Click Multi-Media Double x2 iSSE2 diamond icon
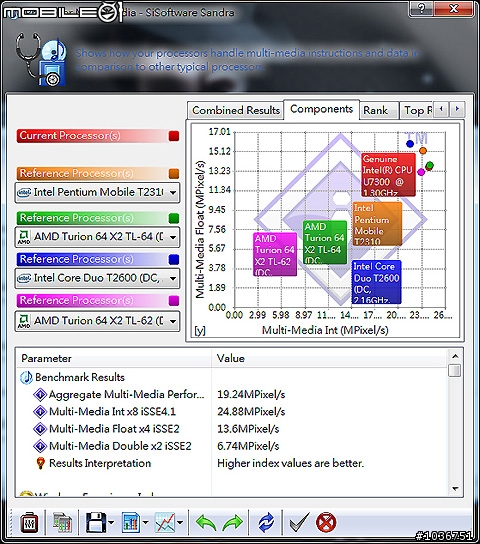Screen dimensions: 480x544 (x=40, y=446)
